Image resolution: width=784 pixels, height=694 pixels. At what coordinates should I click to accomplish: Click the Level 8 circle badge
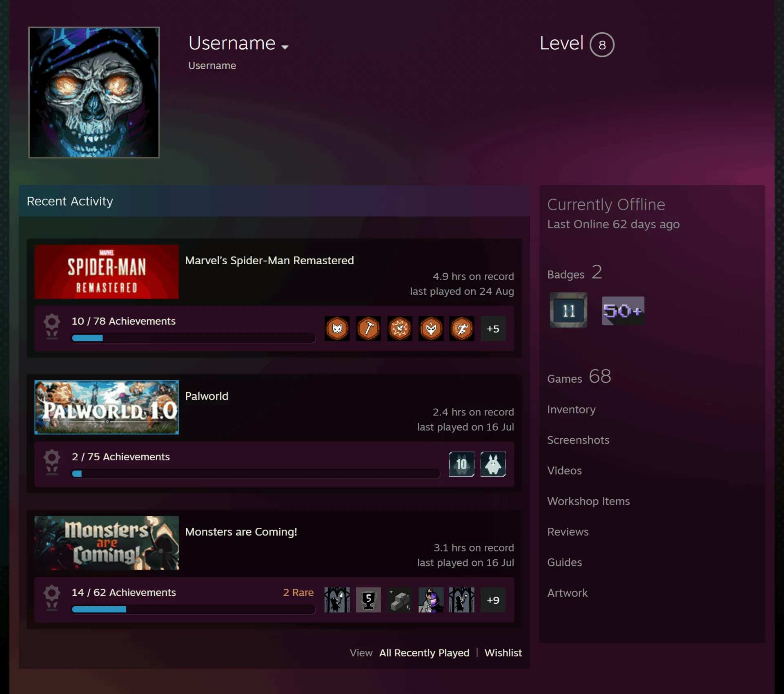[602, 45]
